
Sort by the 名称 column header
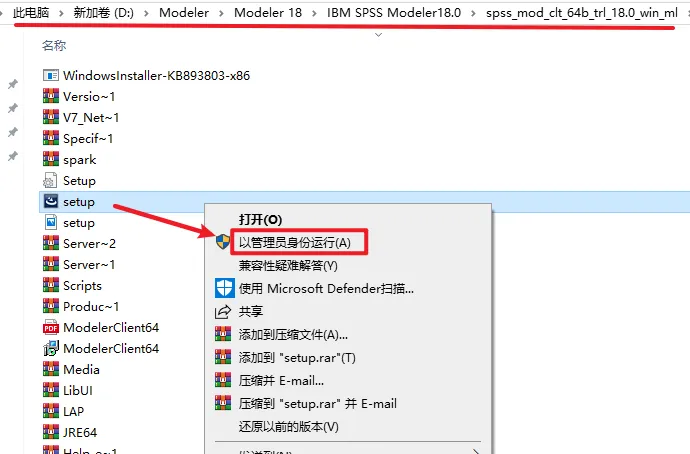click(x=54, y=45)
